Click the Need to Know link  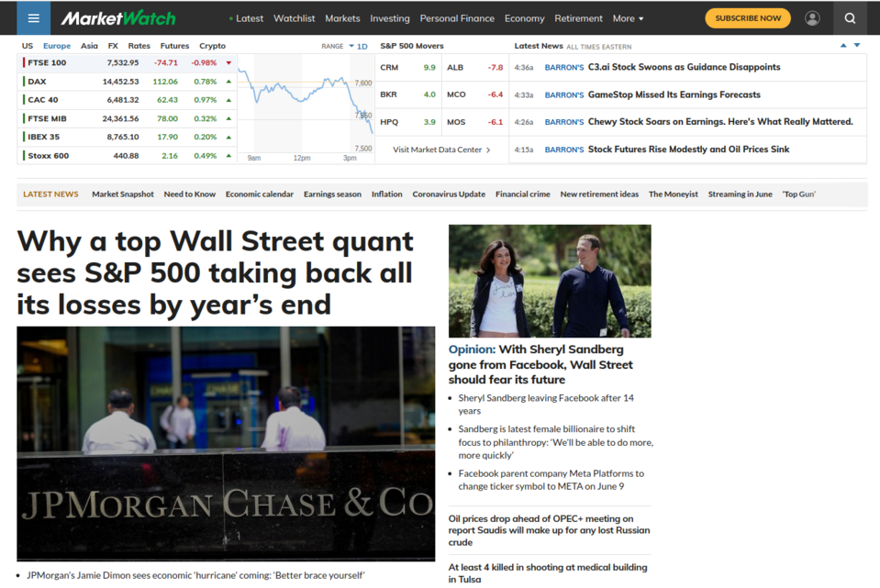pyautogui.click(x=190, y=194)
